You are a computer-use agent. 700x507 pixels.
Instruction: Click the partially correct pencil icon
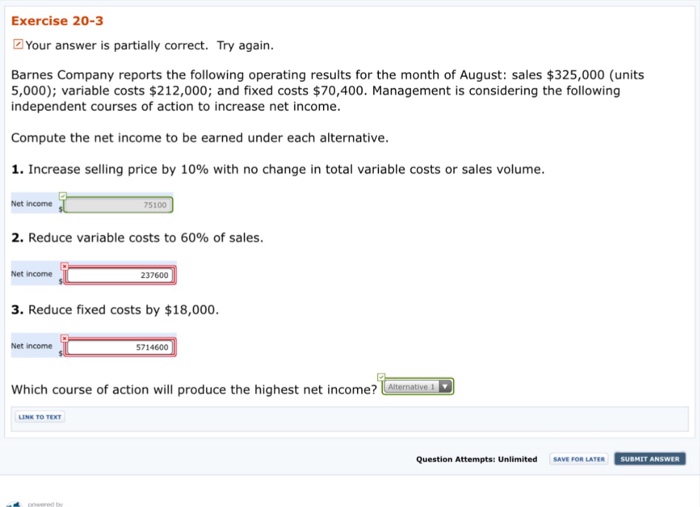18,44
